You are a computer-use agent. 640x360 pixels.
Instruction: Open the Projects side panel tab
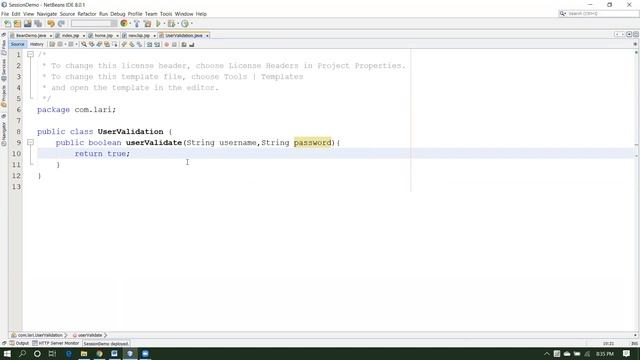pyautogui.click(x=4, y=96)
